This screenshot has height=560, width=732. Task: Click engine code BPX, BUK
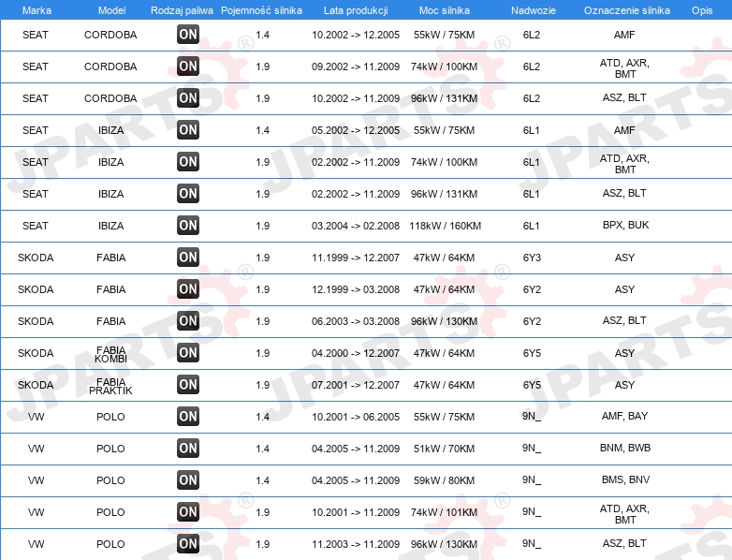point(625,225)
